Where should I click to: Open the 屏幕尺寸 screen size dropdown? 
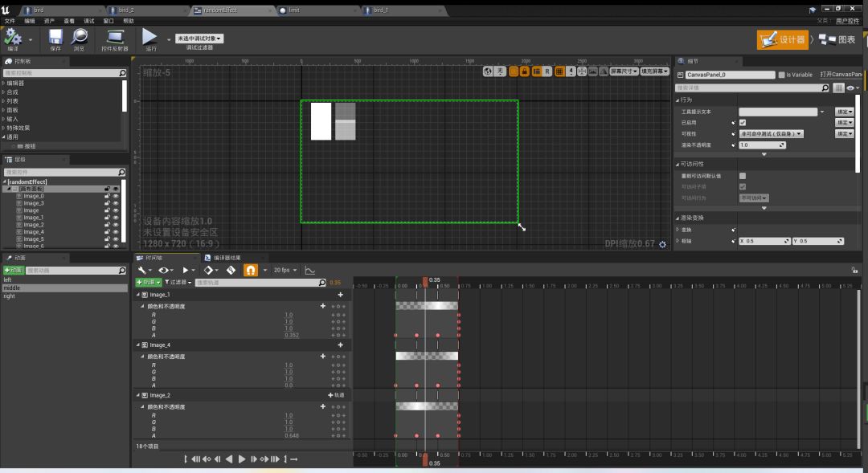click(623, 71)
